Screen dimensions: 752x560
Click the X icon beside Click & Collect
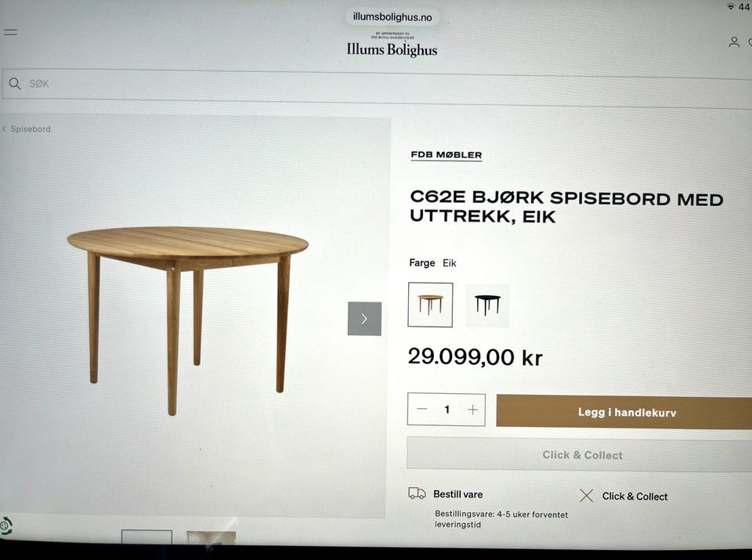click(586, 495)
